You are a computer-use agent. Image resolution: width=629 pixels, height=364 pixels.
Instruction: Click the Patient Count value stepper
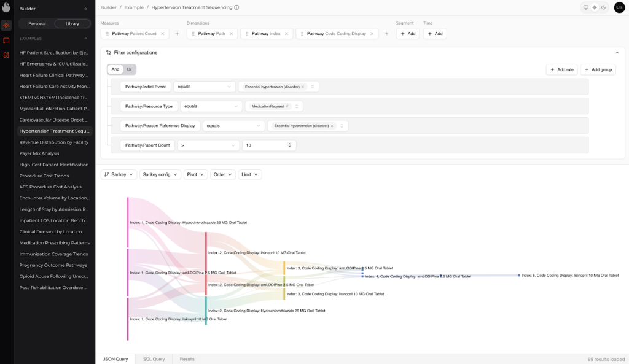point(289,145)
